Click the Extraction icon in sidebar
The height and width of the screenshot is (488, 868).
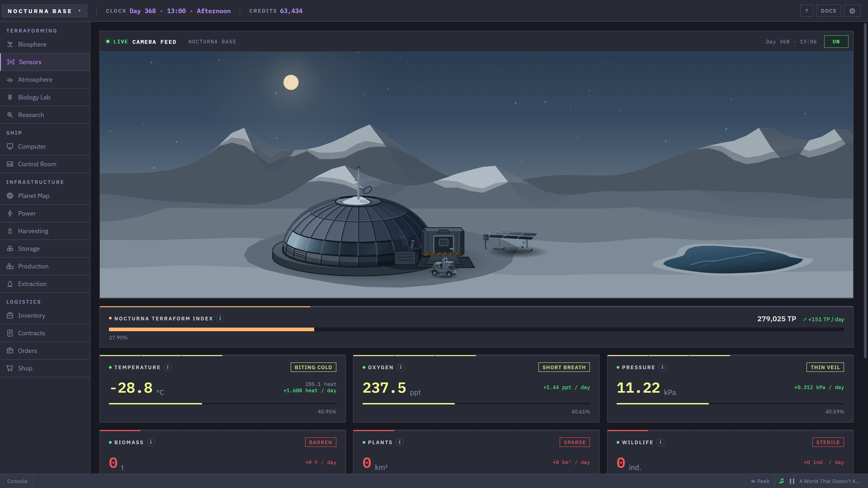click(10, 284)
